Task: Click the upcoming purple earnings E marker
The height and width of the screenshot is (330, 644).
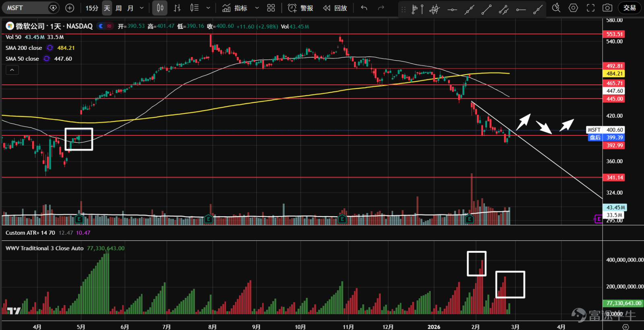Action: pyautogui.click(x=599, y=219)
